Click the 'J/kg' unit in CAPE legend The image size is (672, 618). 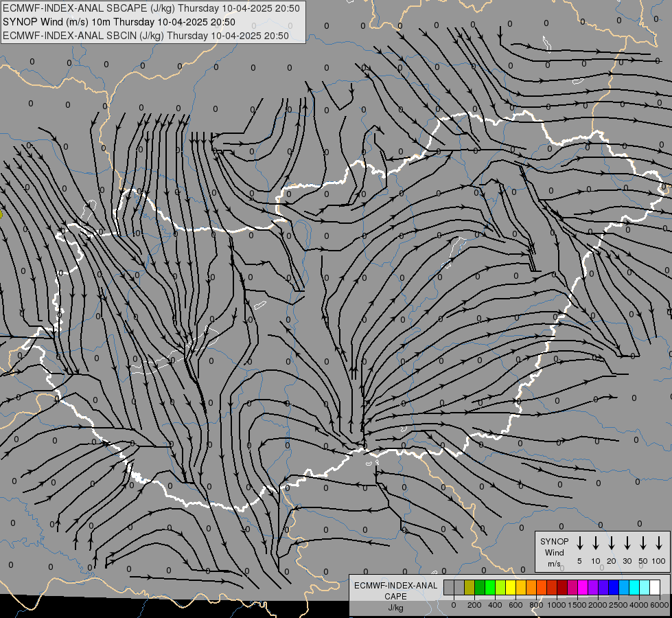coord(395,608)
